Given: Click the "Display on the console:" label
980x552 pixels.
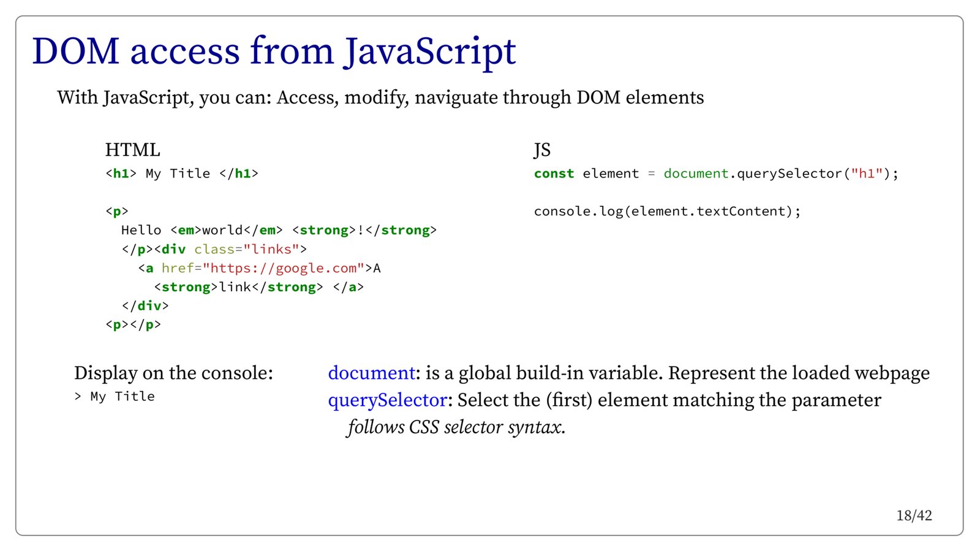Looking at the screenshot, I should 173,373.
